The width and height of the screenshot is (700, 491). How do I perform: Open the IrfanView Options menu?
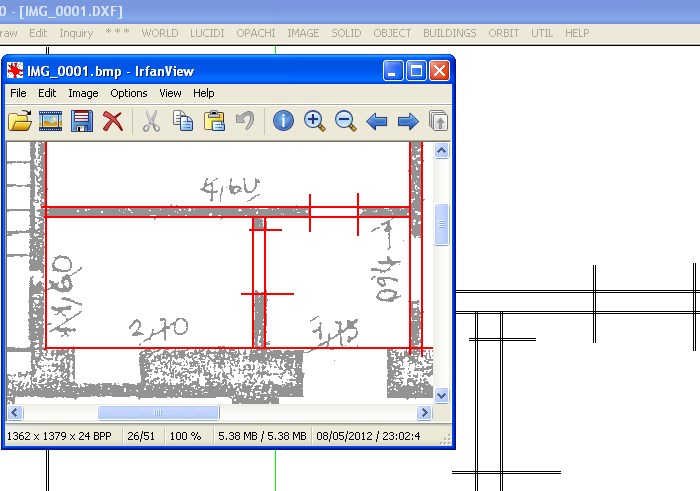coord(129,93)
